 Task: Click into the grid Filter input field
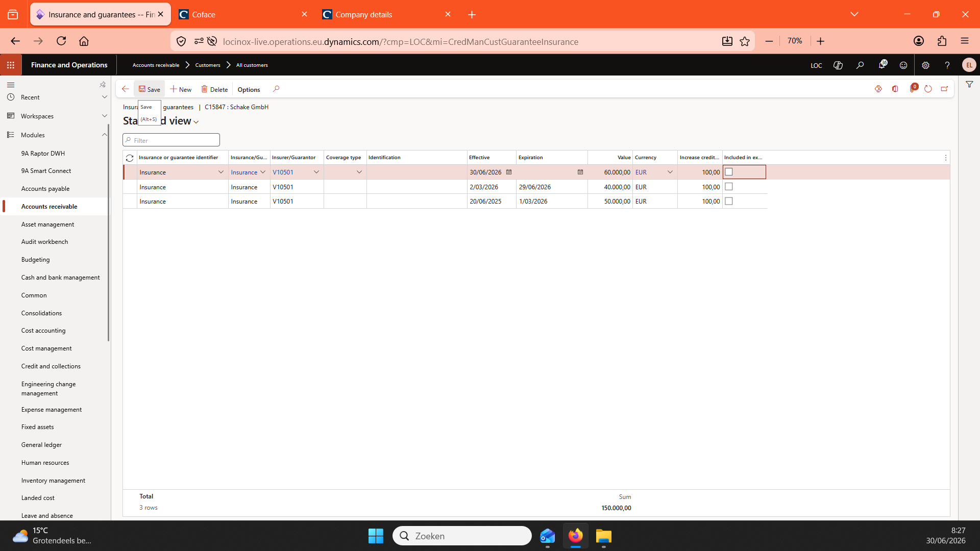(171, 140)
